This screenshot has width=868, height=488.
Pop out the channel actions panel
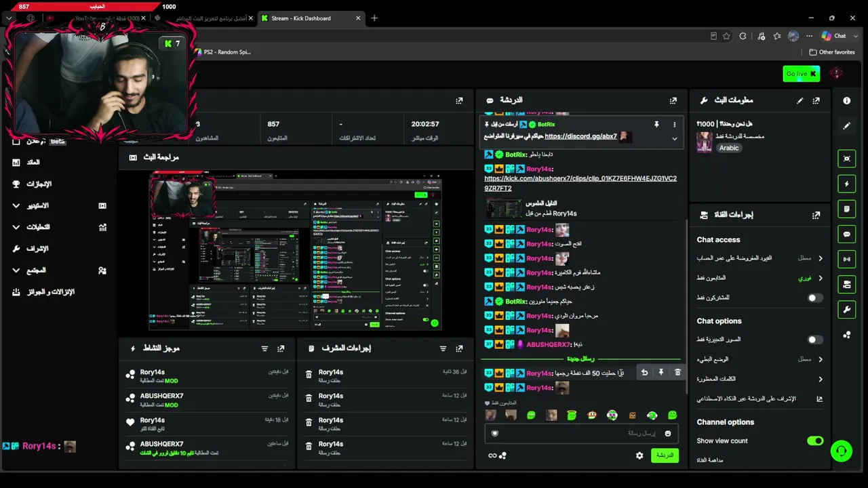[x=816, y=215]
